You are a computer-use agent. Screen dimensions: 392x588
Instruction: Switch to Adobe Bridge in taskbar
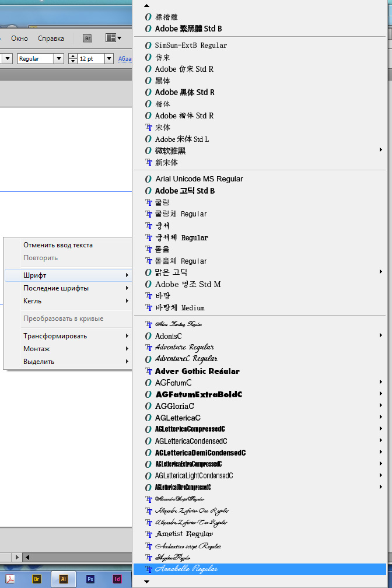coord(36,579)
